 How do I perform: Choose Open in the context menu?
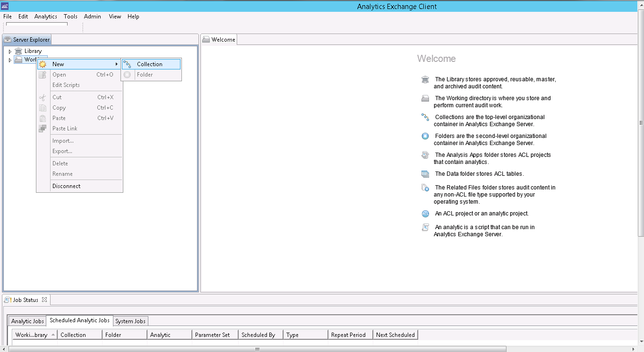(79, 75)
